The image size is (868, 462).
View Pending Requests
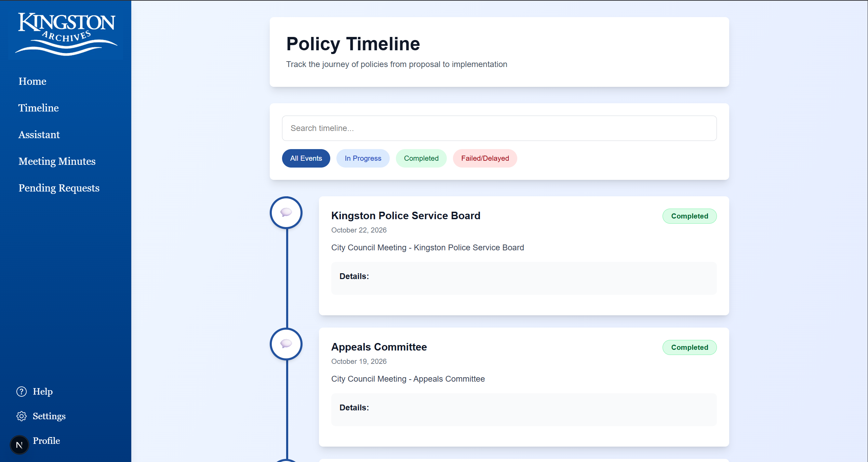click(59, 188)
